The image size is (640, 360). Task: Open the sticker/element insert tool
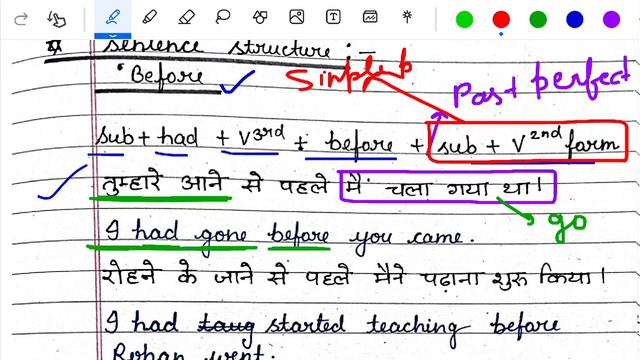(370, 17)
